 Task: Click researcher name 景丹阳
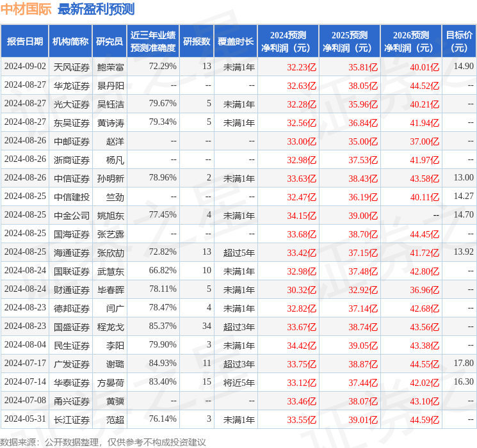pos(111,86)
